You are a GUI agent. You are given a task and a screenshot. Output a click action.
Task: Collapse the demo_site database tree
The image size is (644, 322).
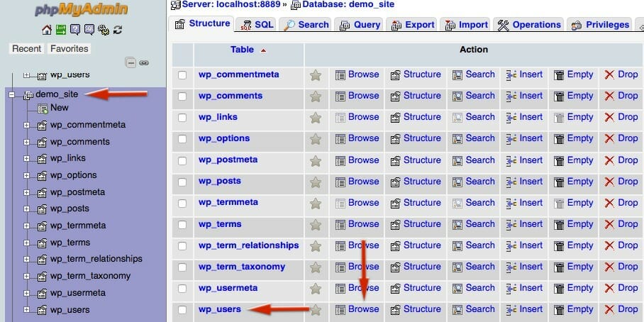point(12,95)
